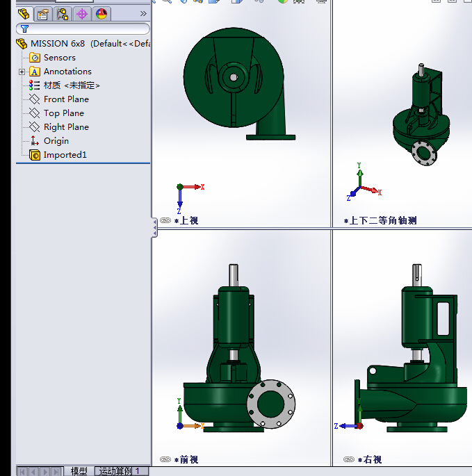Screen dimensions: 472x476
Task: Click into the feature tree filter field
Action: point(83,29)
